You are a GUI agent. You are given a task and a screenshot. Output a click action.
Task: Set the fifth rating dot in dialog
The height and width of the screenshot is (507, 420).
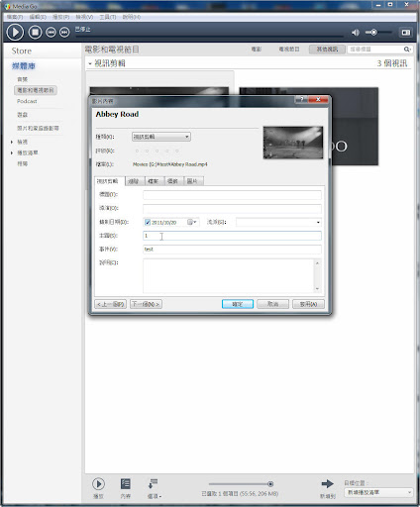point(177,151)
